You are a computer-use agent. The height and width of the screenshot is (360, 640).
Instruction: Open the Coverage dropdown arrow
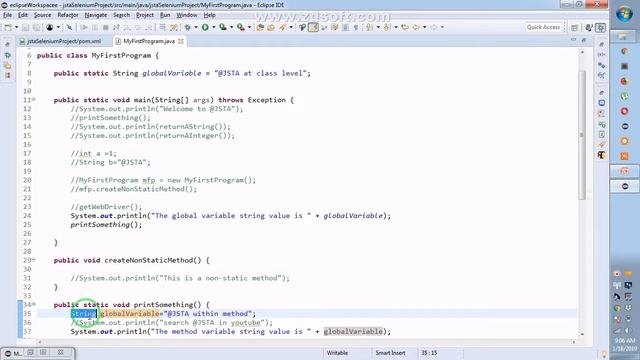pos(231,27)
